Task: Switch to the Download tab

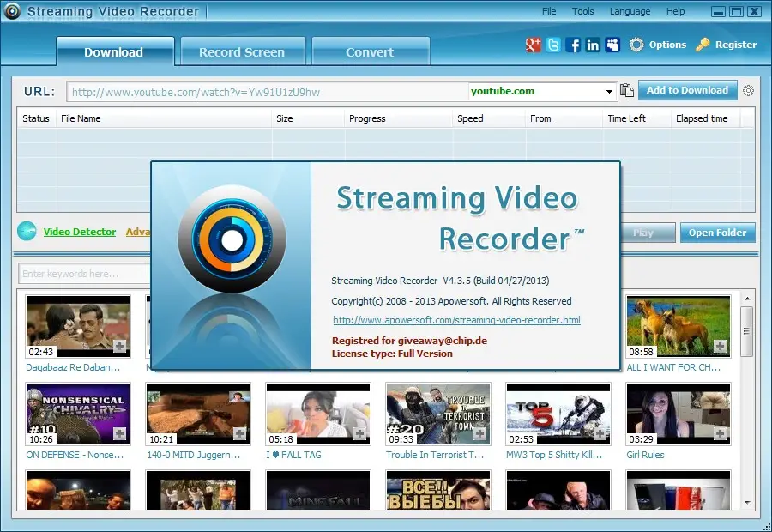Action: 115,51
